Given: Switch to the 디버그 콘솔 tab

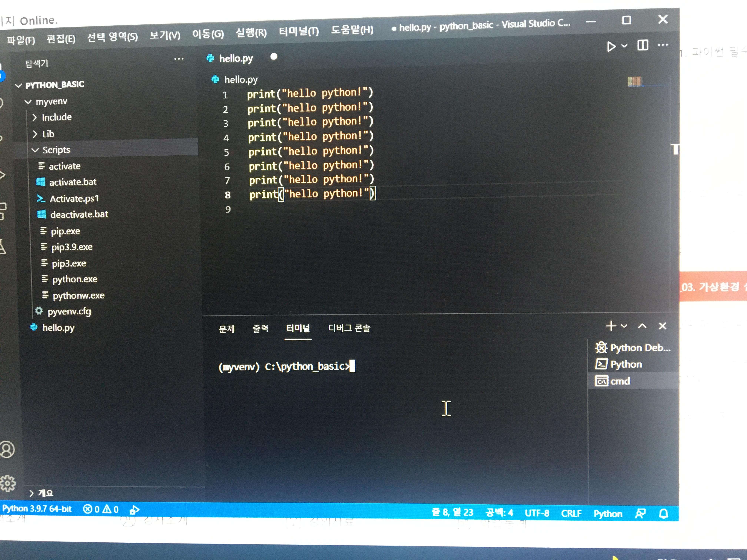Looking at the screenshot, I should tap(349, 328).
